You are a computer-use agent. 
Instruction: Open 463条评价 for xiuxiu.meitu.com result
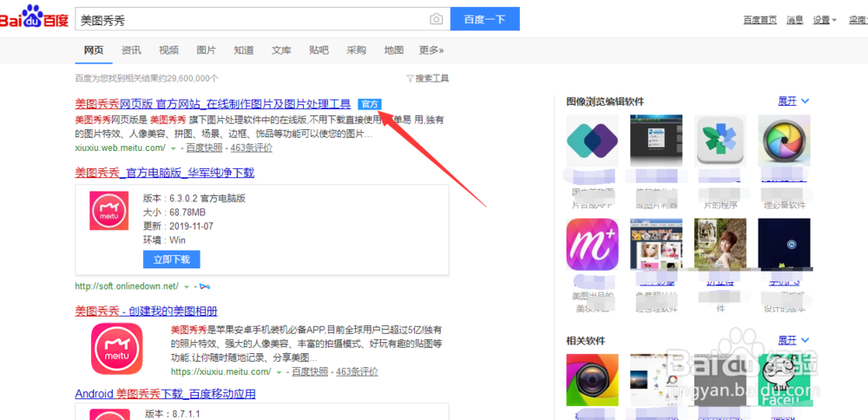(x=357, y=371)
